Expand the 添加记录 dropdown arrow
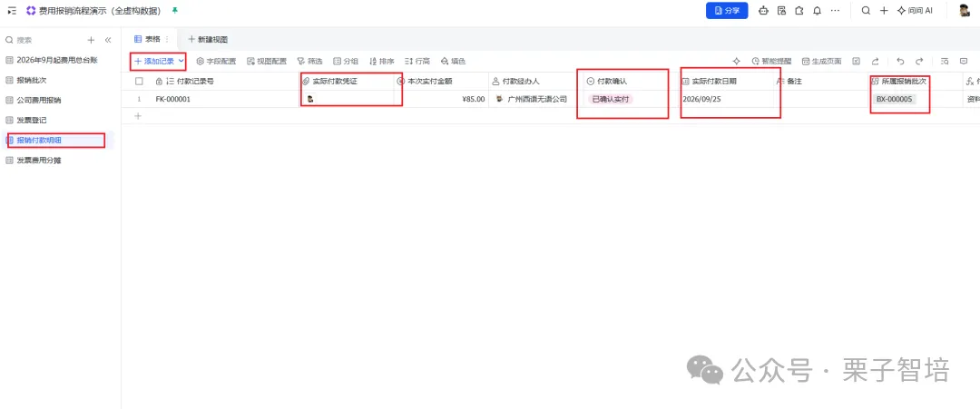Image resolution: width=980 pixels, height=409 pixels. (181, 61)
